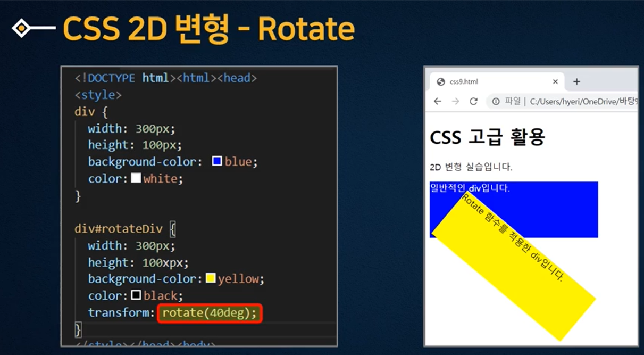Click the height: 100xpx; line
Screen dimensions: 644x355
pos(138,262)
